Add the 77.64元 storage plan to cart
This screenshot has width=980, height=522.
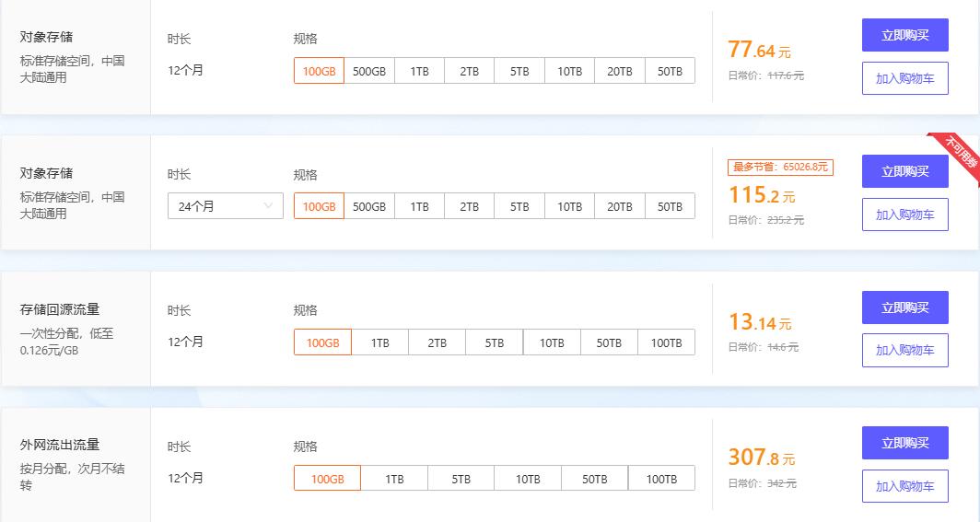[x=904, y=78]
